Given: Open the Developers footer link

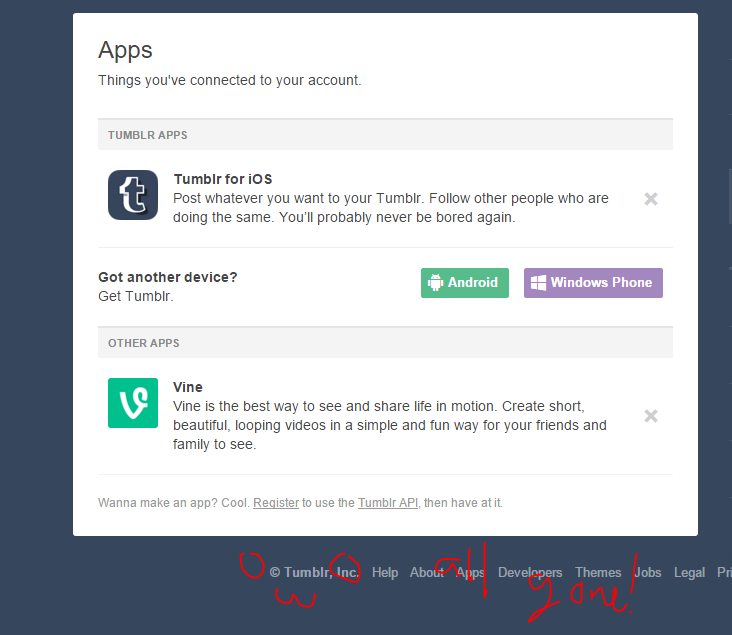Looking at the screenshot, I should (530, 572).
